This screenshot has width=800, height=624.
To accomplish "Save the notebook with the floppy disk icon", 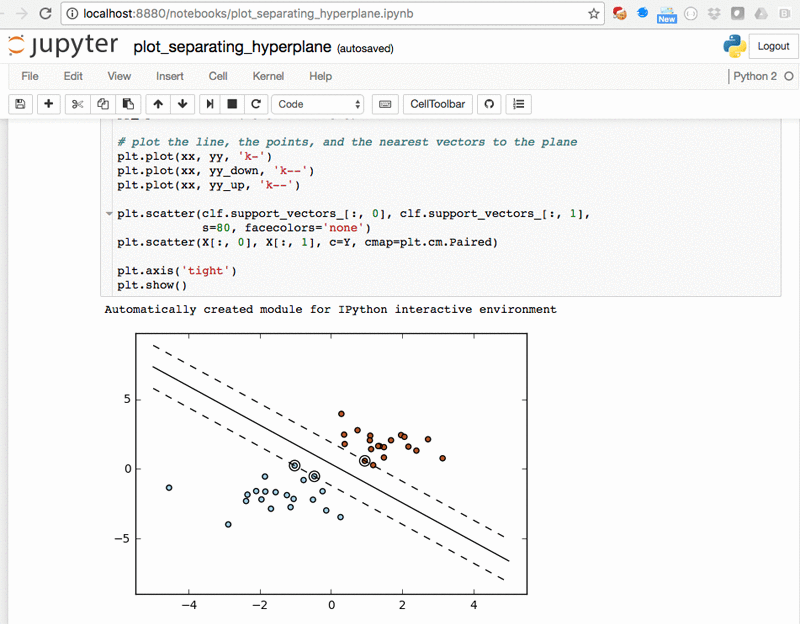I will coord(20,104).
